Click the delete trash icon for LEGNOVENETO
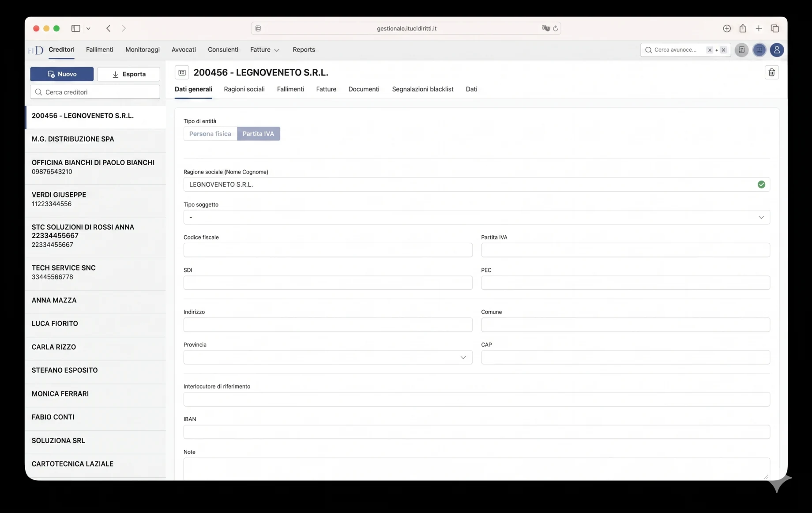 [771, 72]
